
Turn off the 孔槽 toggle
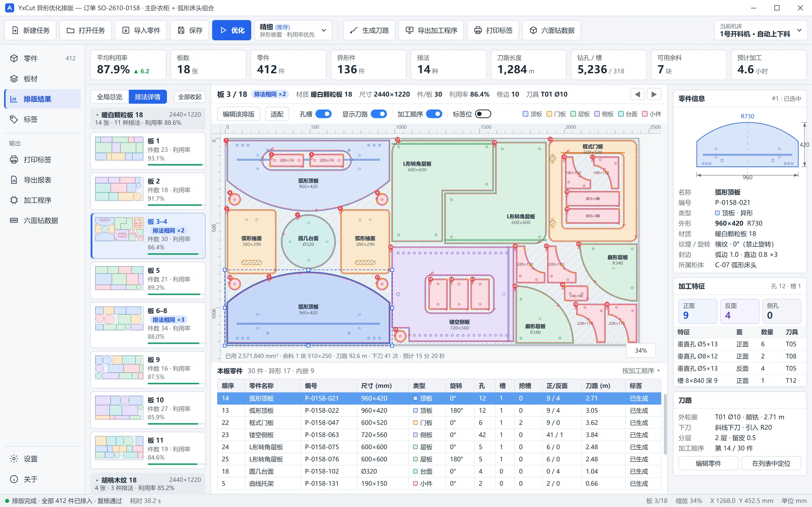(x=324, y=114)
